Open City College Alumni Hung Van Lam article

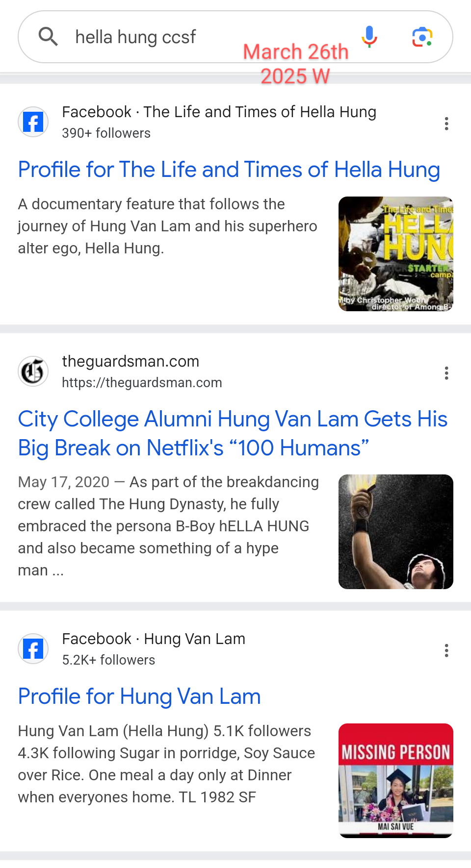pos(233,433)
